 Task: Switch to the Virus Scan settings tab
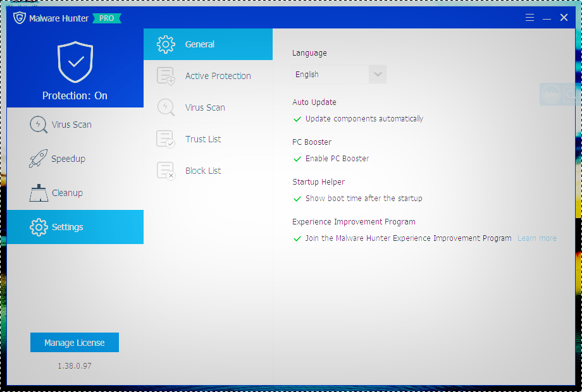(205, 107)
